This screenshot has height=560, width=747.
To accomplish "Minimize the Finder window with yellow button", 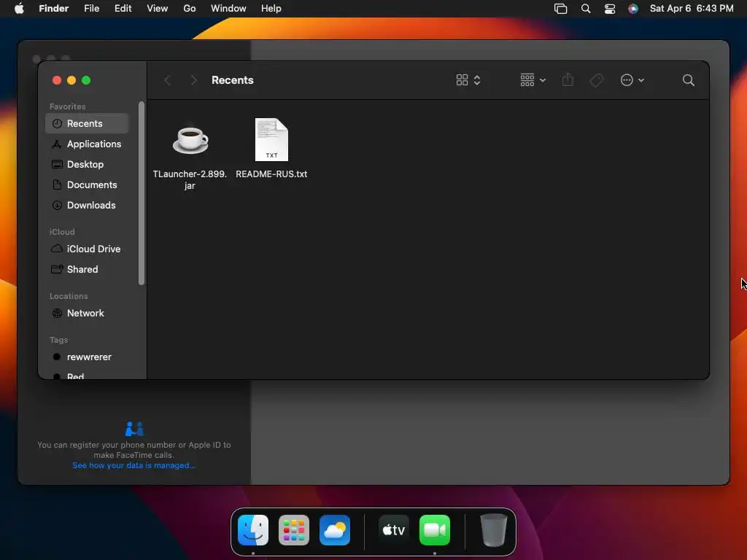I will 71,80.
